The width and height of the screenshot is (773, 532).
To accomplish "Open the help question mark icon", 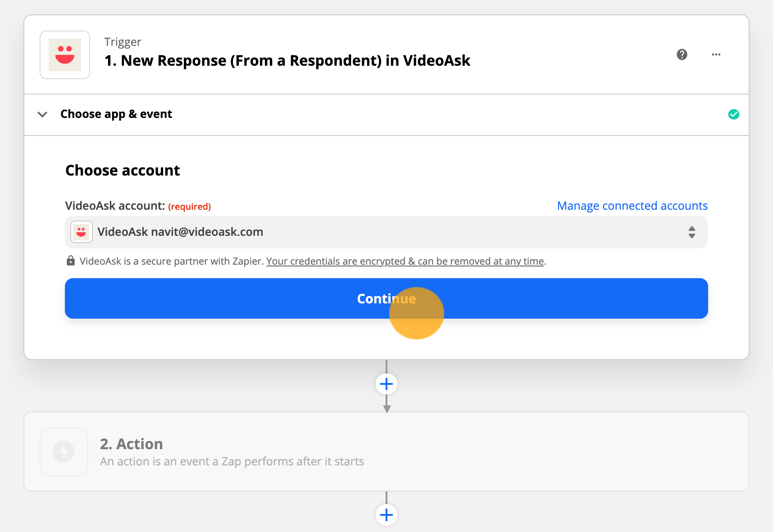I will [682, 54].
